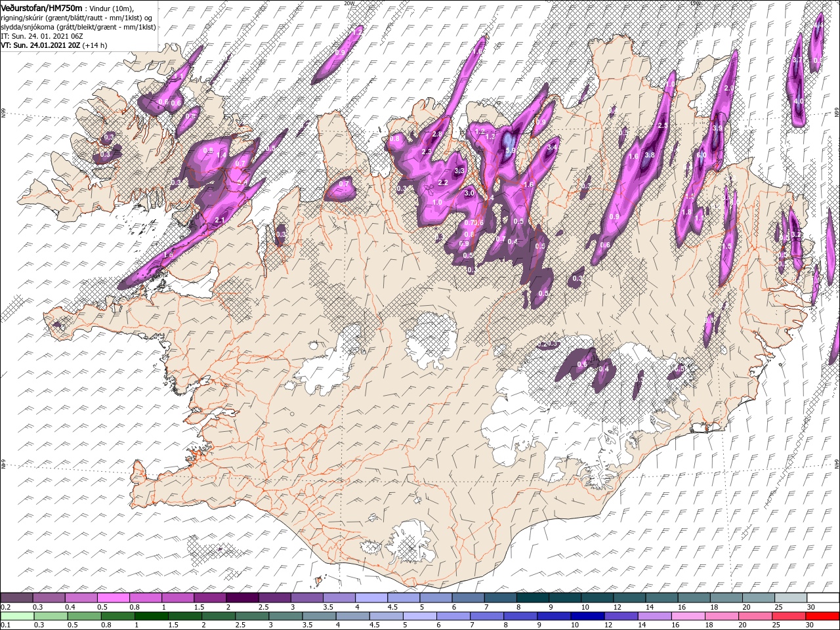This screenshot has height=630, width=840.
Task: Click the 'IT: Sun. 24. 01. 2021 06Z' initial time line
Action: [41, 36]
